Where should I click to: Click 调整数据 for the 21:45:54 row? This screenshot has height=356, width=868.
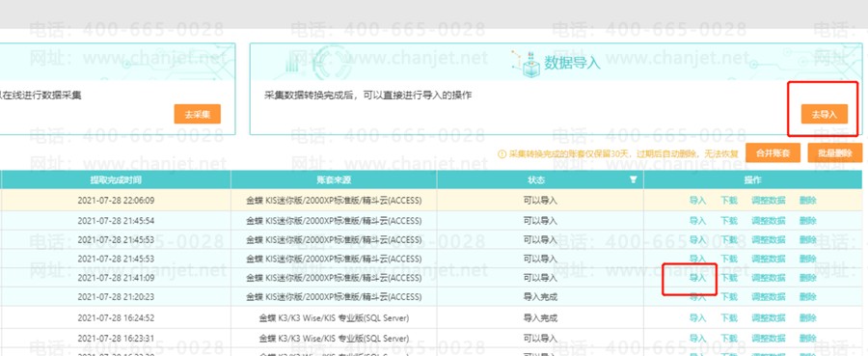click(x=769, y=221)
